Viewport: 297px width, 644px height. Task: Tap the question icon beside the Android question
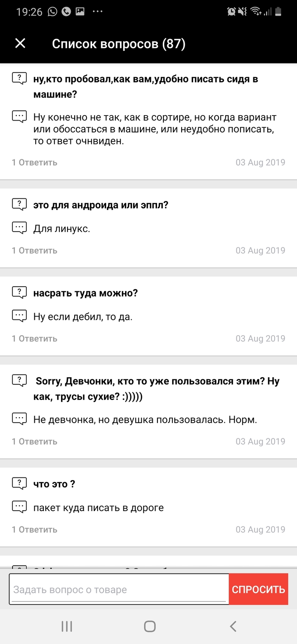(x=19, y=204)
